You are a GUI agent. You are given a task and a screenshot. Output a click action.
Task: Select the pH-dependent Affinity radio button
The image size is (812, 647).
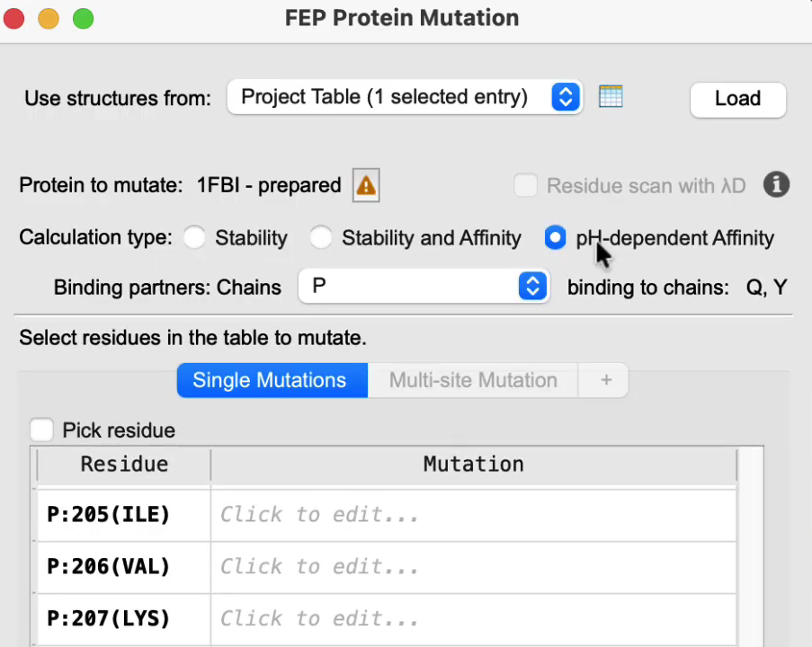tap(555, 237)
